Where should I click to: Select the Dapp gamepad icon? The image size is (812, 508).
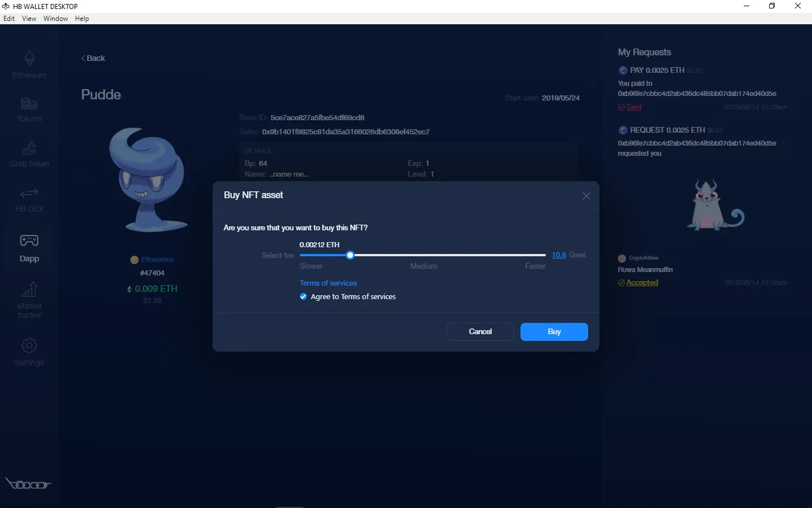(x=29, y=241)
